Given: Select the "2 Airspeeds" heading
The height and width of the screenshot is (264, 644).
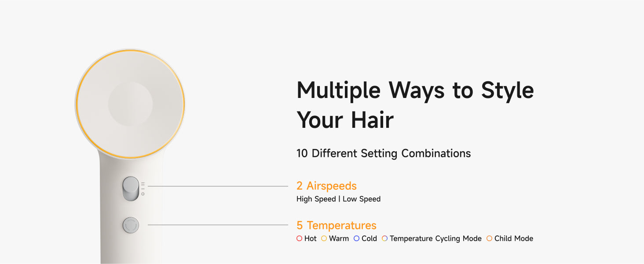Looking at the screenshot, I should [326, 186].
